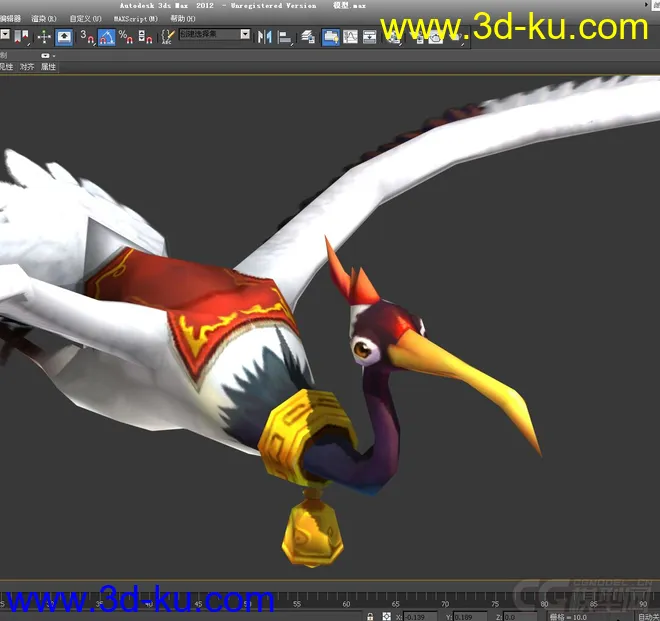This screenshot has height=621, width=660.
Task: Click the Mirror tool icon
Action: (264, 37)
